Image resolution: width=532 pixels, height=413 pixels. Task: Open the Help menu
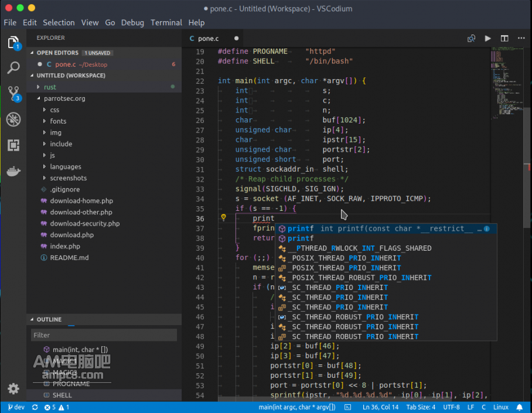tap(196, 22)
